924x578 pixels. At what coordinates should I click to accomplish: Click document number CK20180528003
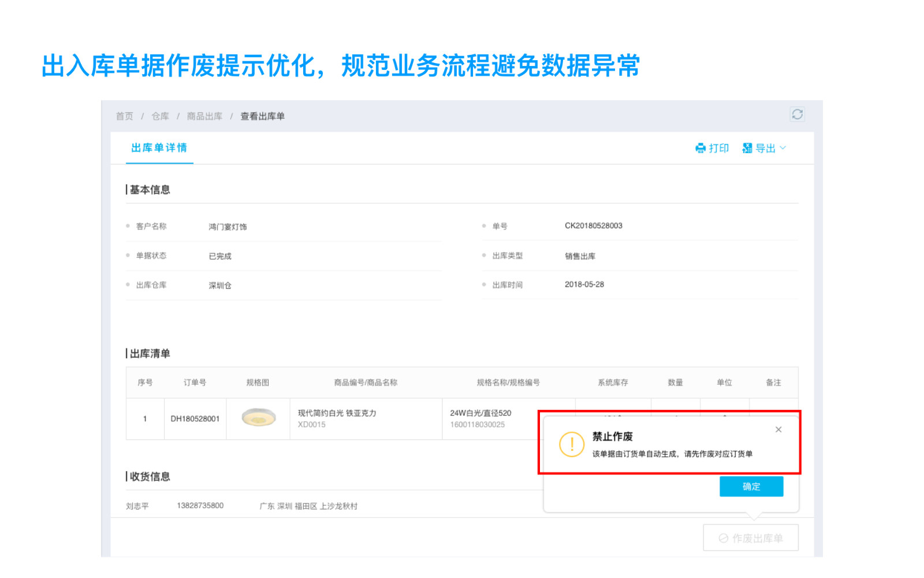(x=593, y=226)
